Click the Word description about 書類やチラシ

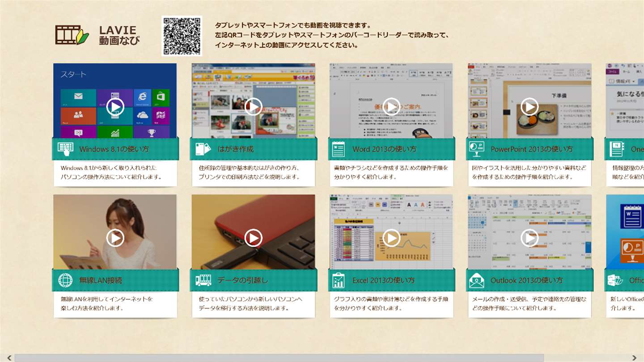[x=391, y=173]
